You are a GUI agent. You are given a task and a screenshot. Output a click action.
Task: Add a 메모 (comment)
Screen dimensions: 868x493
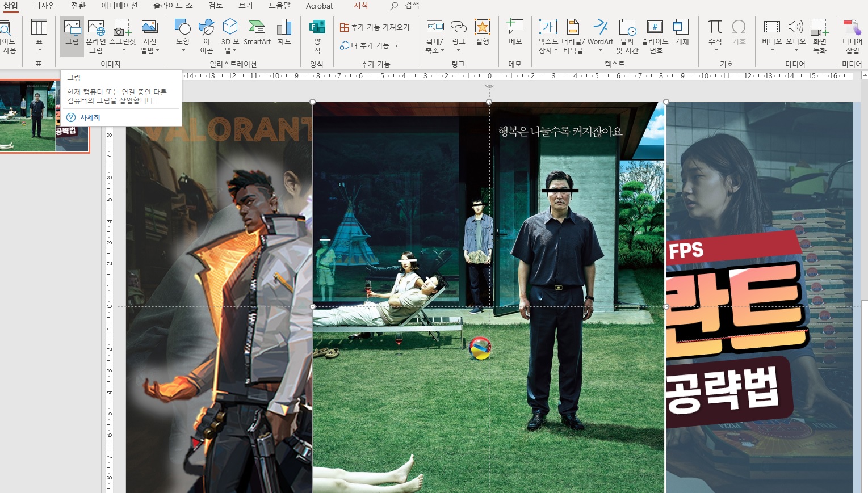click(515, 32)
